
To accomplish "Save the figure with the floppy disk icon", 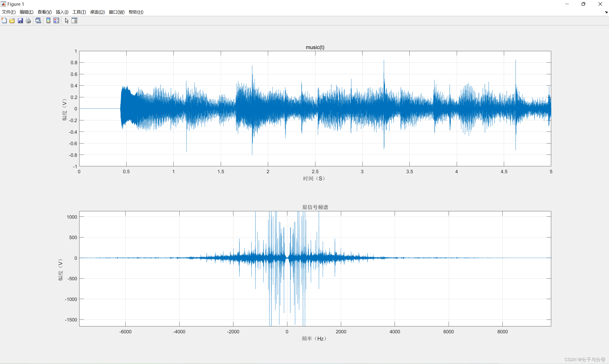I will (20, 21).
